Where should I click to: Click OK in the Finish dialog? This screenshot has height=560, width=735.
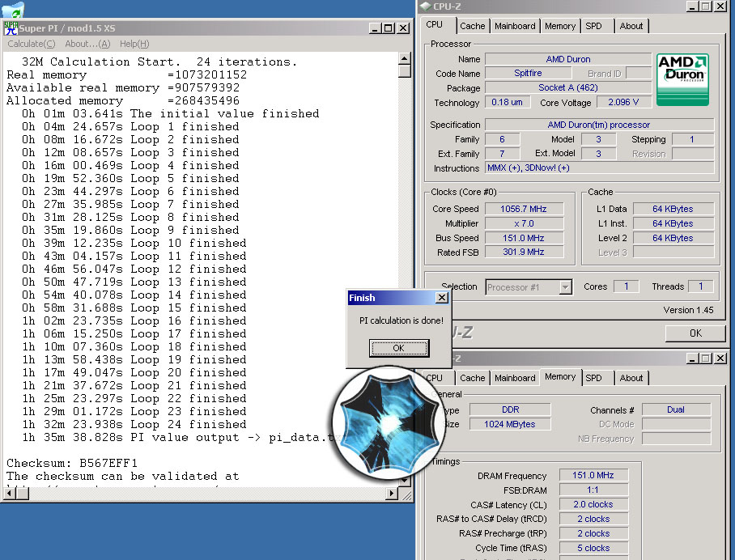coord(399,348)
